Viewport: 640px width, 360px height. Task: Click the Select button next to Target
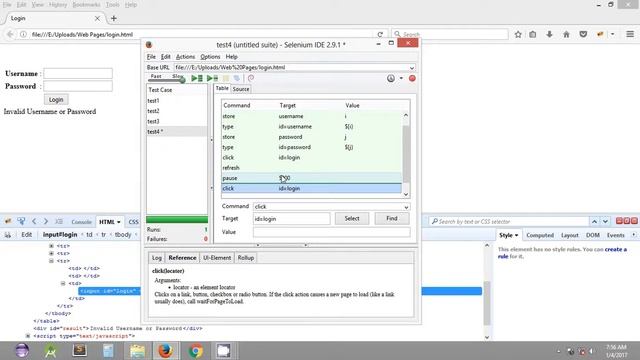[352, 218]
